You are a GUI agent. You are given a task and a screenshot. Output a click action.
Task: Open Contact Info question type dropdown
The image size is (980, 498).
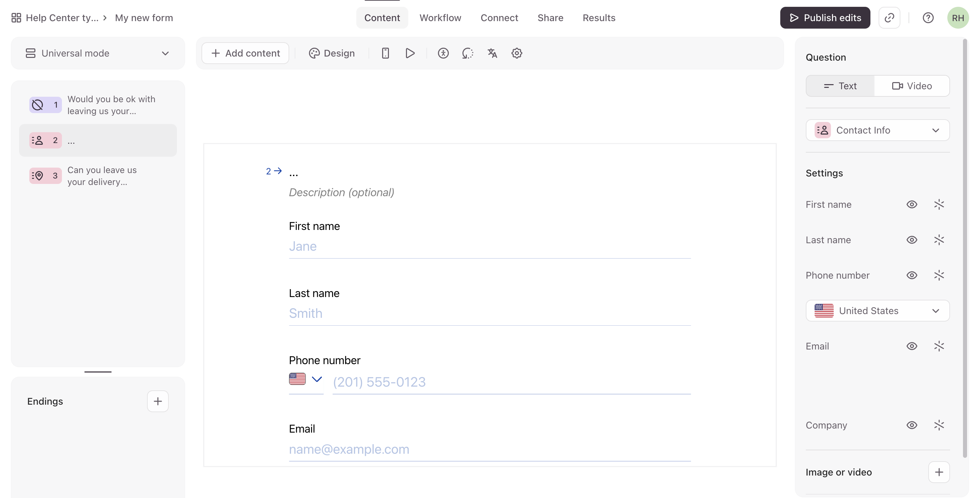[x=877, y=130]
